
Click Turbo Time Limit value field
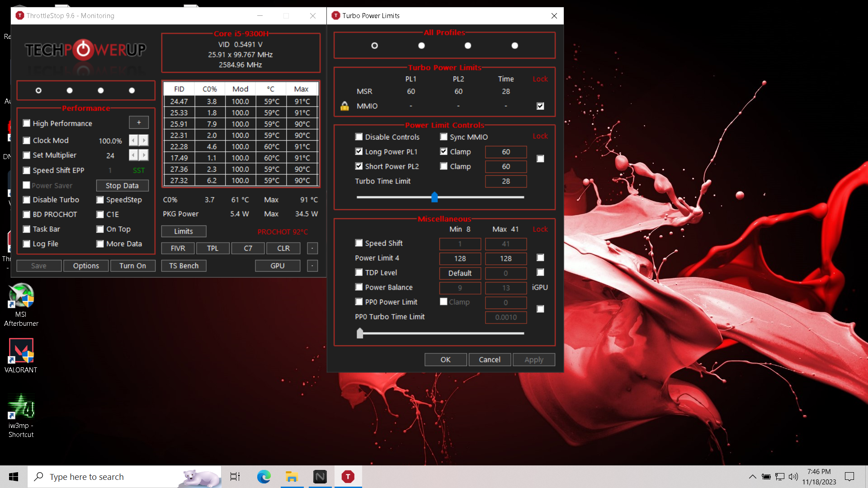click(506, 181)
